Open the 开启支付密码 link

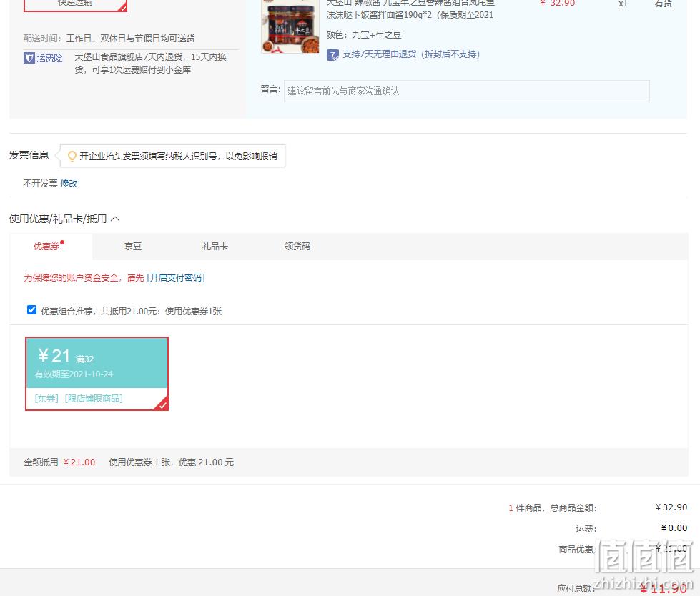(x=176, y=278)
